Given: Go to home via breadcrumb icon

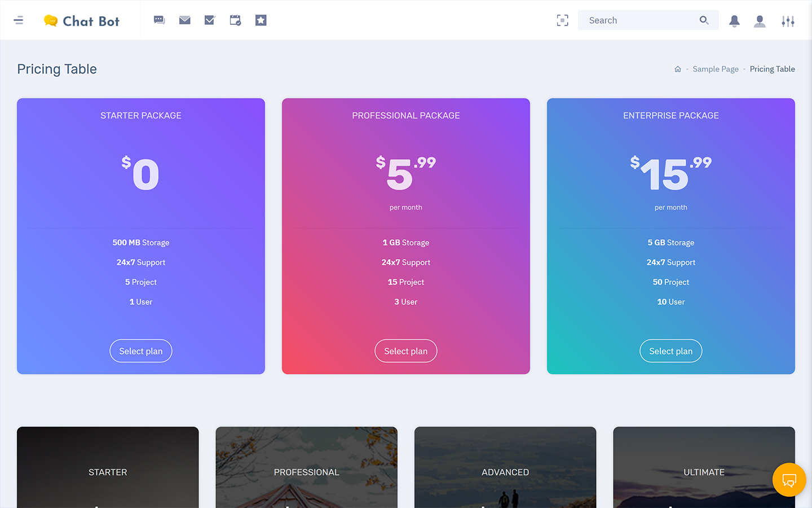Looking at the screenshot, I should tap(678, 69).
